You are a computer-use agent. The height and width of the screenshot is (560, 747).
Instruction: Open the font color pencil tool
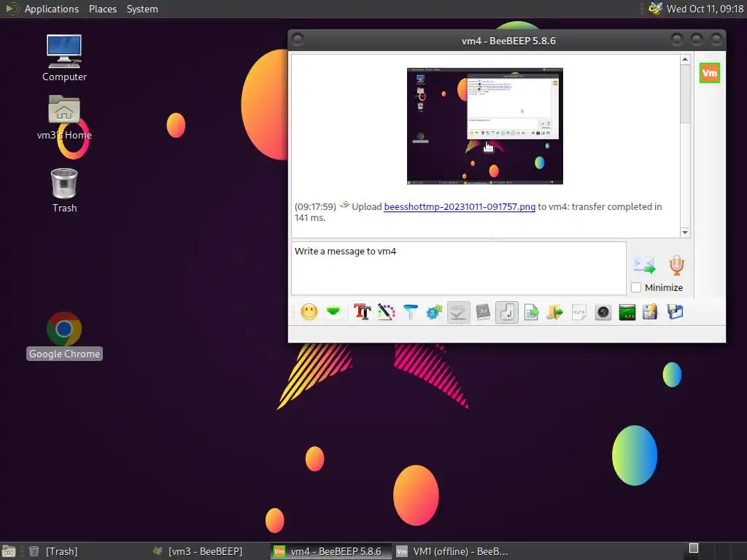(x=387, y=312)
